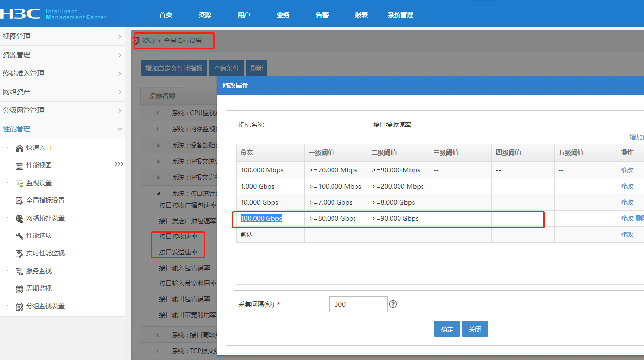Click the 实时性能监视 icon
This screenshot has height=360, width=644.
(x=20, y=254)
